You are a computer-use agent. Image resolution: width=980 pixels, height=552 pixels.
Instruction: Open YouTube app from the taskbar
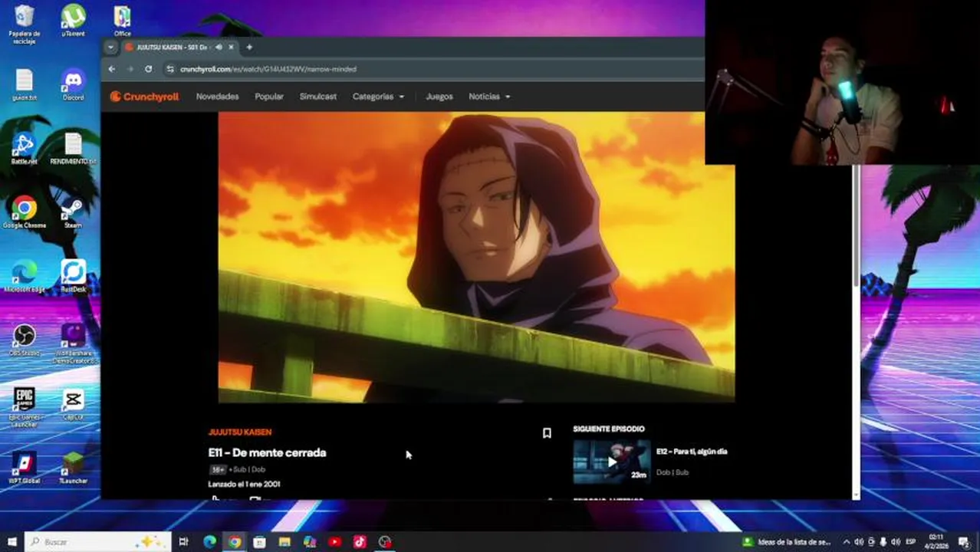point(334,542)
